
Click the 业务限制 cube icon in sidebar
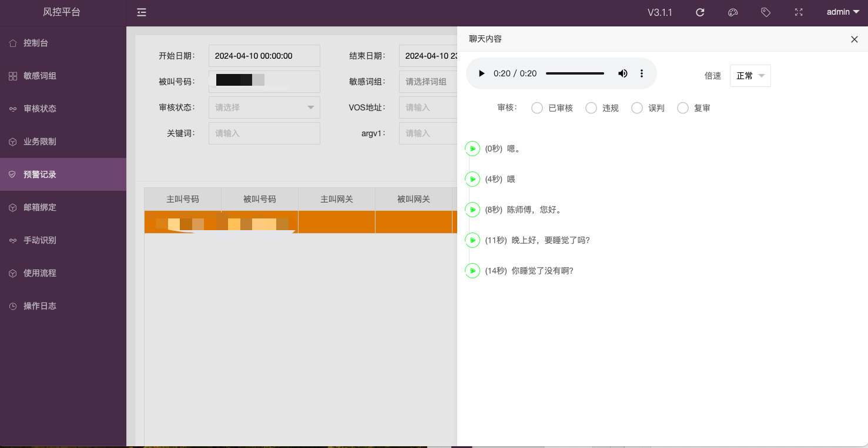pos(13,142)
